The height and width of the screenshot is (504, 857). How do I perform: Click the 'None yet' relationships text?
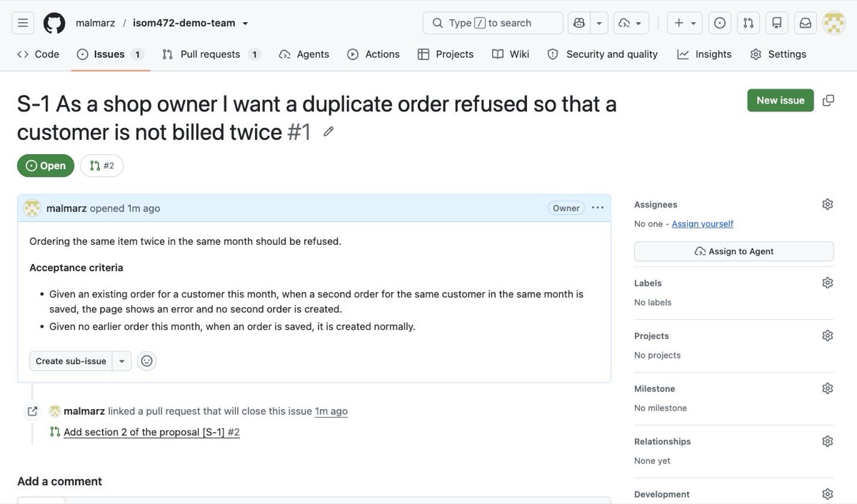653,461
